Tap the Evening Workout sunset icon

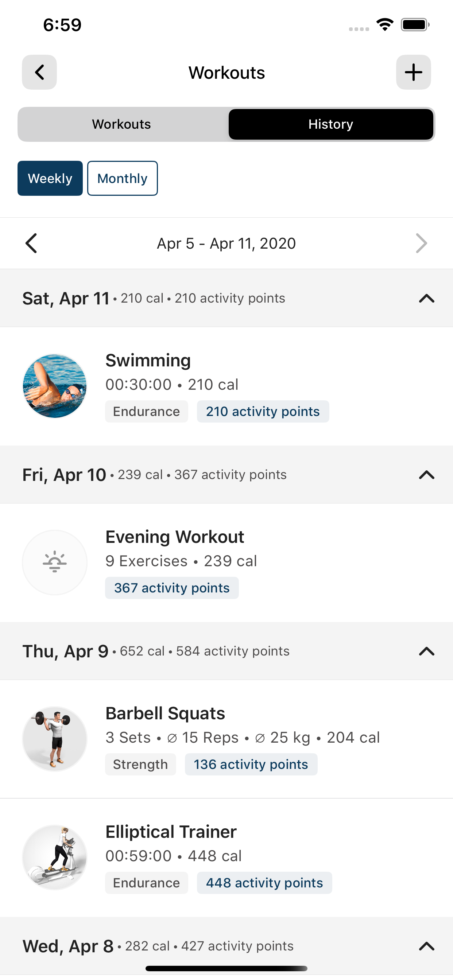coord(55,562)
